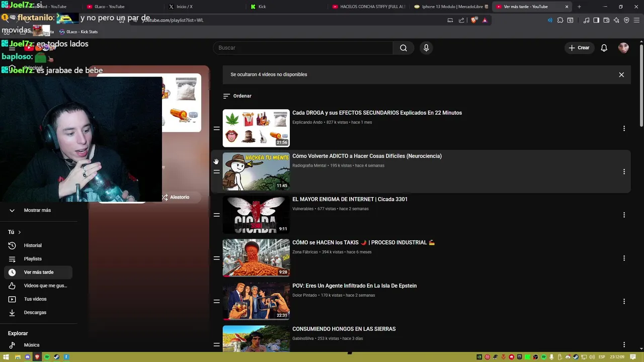Open Videos que me gustan
Viewport: 644px width, 362px height.
(38, 286)
